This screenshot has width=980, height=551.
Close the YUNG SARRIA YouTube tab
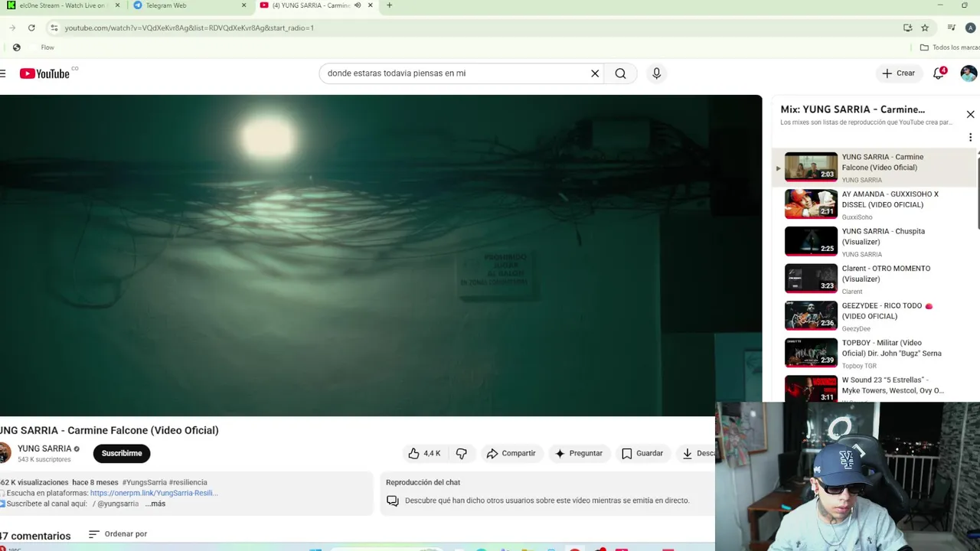[371, 5]
